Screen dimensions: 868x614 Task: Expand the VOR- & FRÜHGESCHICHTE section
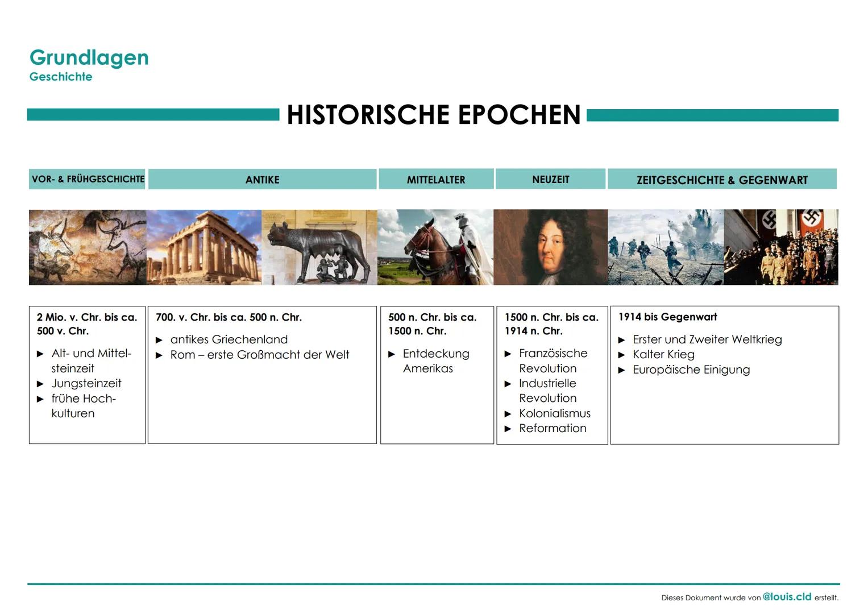coord(86,179)
